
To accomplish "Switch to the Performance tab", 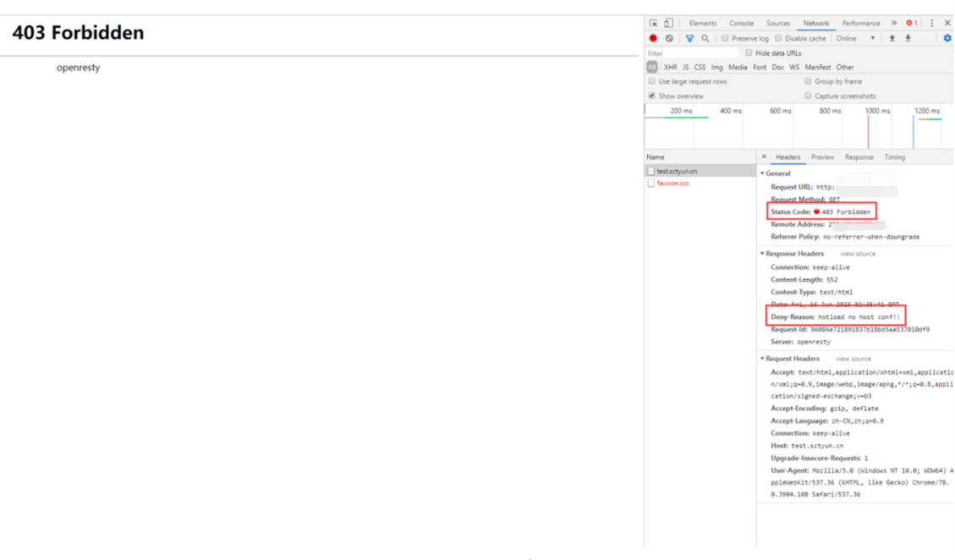I will 860,23.
